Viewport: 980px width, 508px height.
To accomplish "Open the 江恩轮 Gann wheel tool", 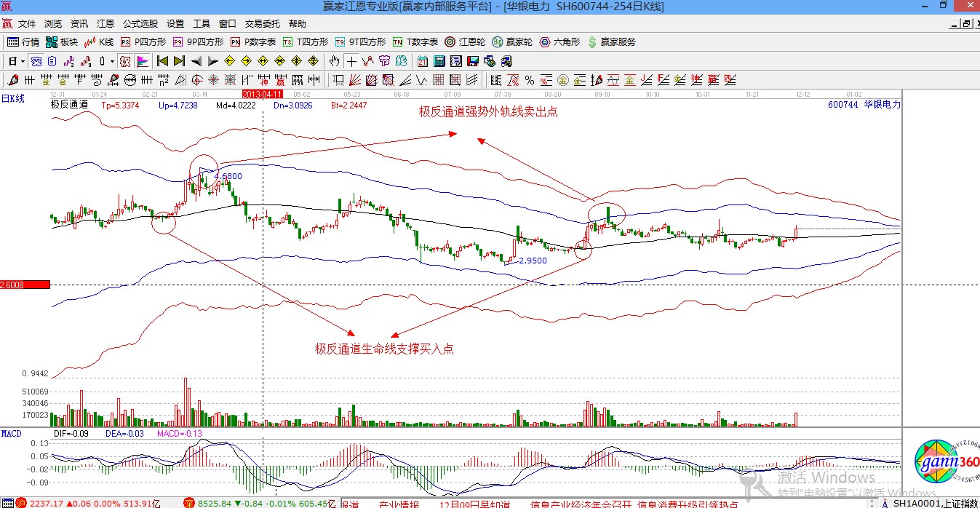I will tap(466, 42).
